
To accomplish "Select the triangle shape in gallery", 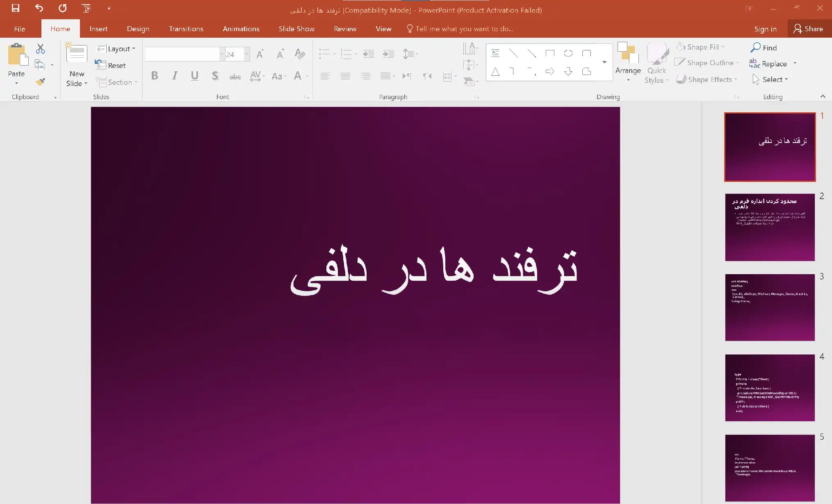I will click(x=495, y=72).
